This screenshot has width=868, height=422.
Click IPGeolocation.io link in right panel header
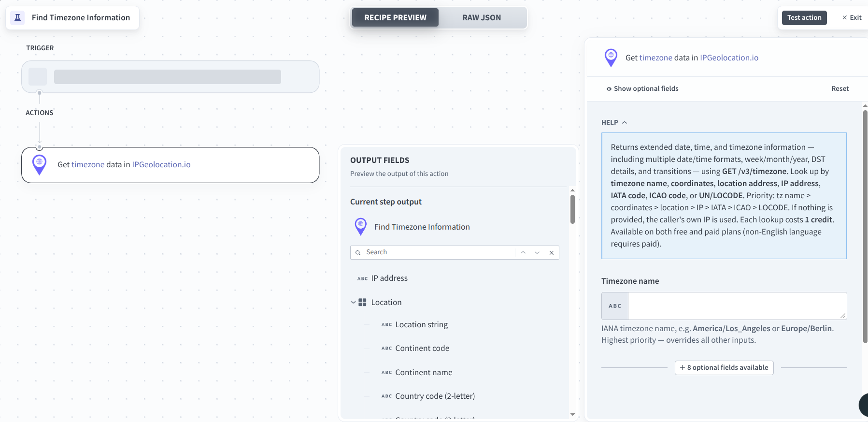pos(729,58)
